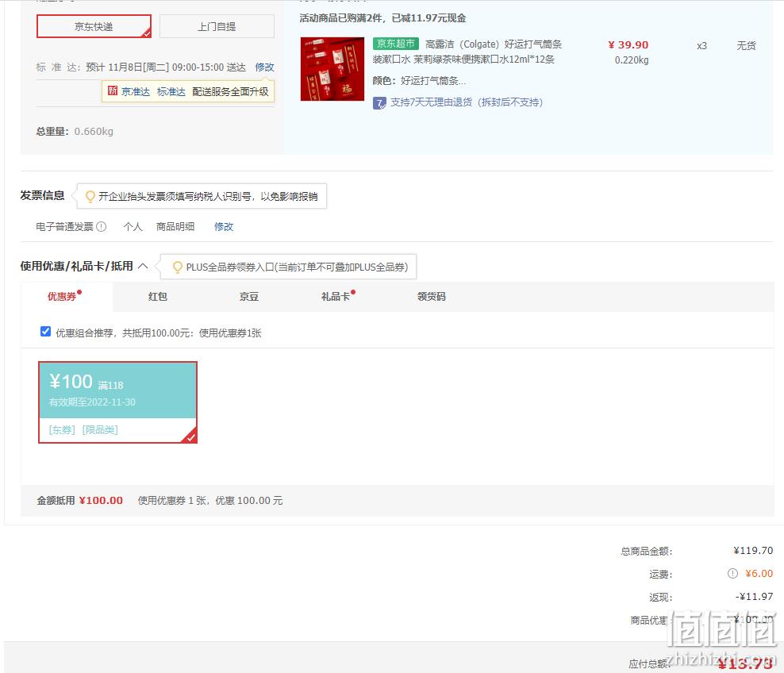Screen dimensions: 784x673
Task: Click info icon beside 电子普通发票
Action: (102, 226)
